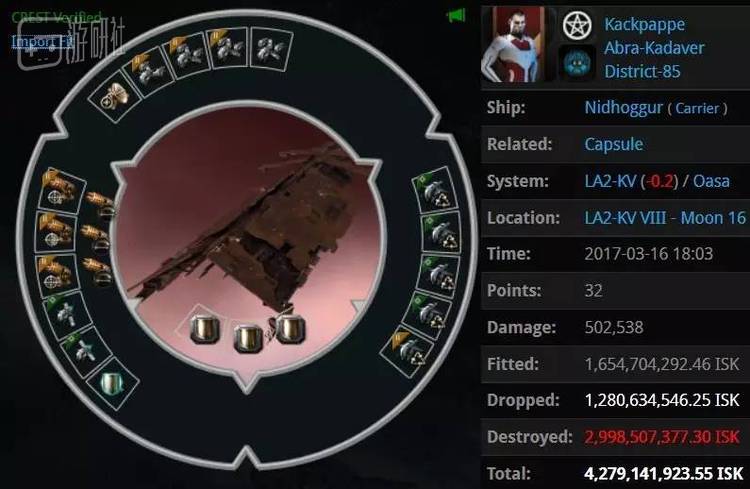Open the Abra-Kadaver corporation link

click(x=654, y=48)
